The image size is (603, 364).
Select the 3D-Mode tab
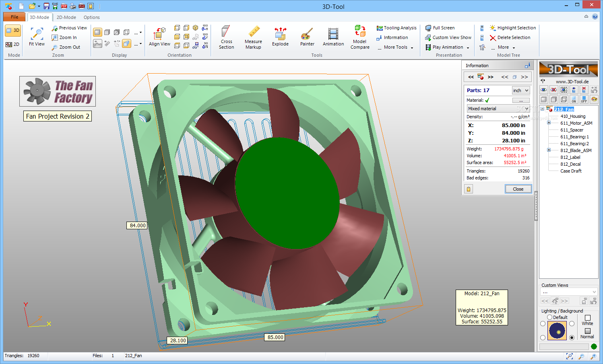point(39,17)
